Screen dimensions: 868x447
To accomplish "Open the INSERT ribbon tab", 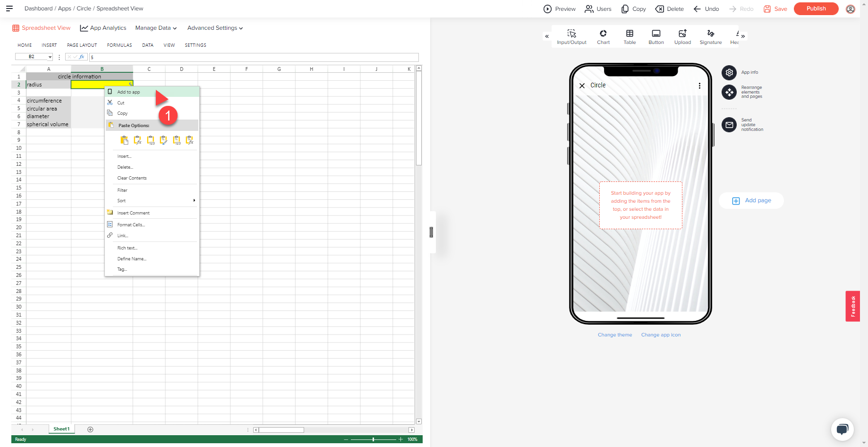I will tap(49, 45).
